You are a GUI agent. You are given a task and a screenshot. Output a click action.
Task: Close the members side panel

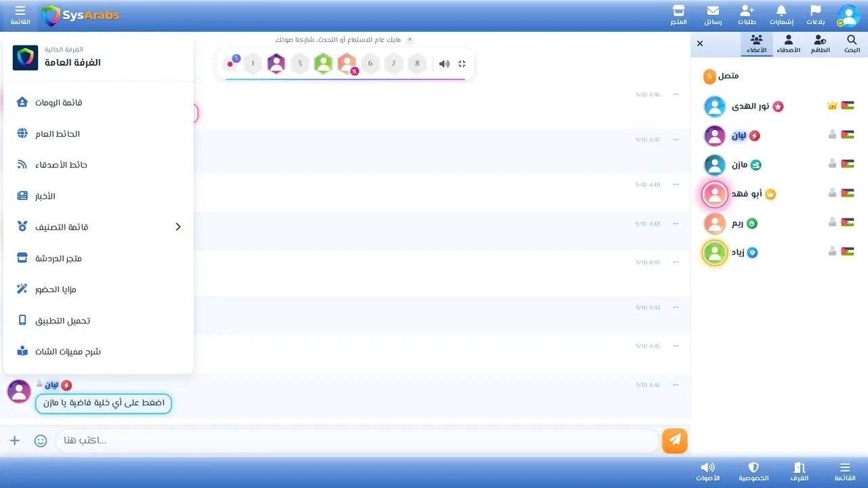pyautogui.click(x=700, y=43)
